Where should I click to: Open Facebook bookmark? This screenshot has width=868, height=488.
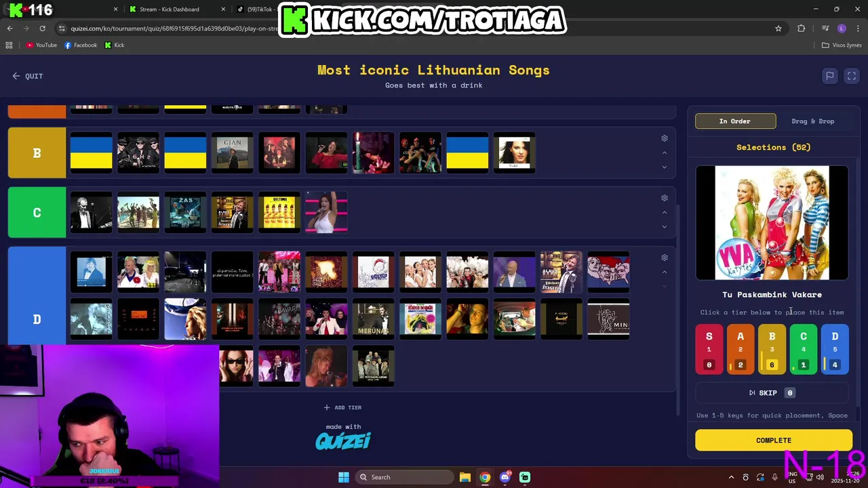[81, 45]
